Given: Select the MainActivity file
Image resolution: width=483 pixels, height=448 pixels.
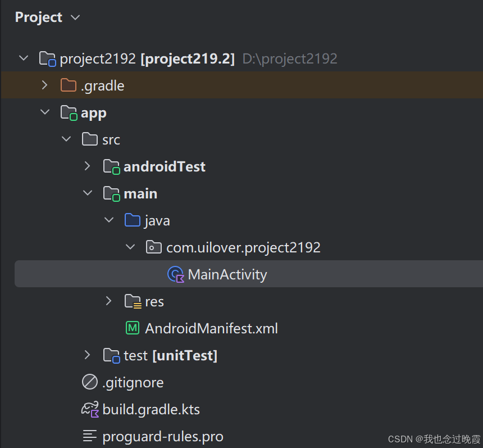Looking at the screenshot, I should point(227,274).
